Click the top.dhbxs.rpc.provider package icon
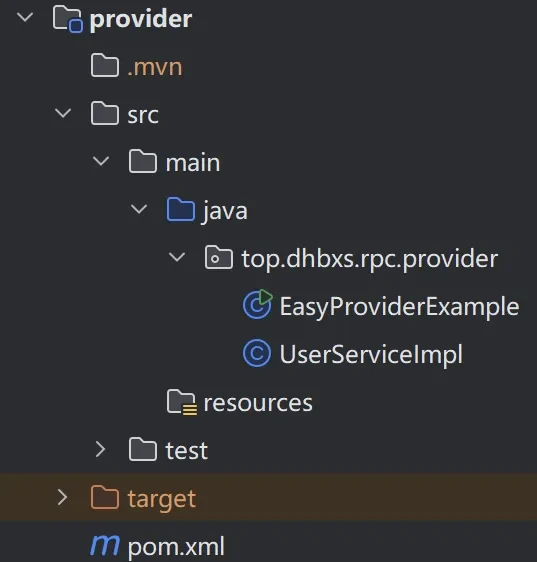Viewport: 537px width, 562px height. click(219, 257)
